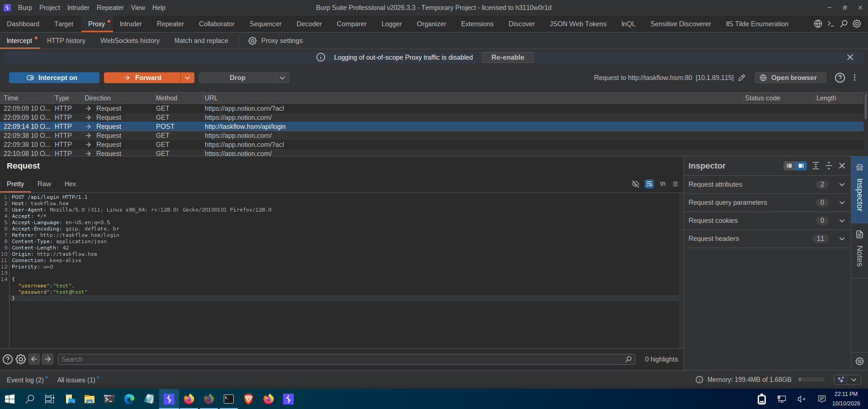Click the edit target pencil icon
This screenshot has width=868, height=409.
[742, 78]
